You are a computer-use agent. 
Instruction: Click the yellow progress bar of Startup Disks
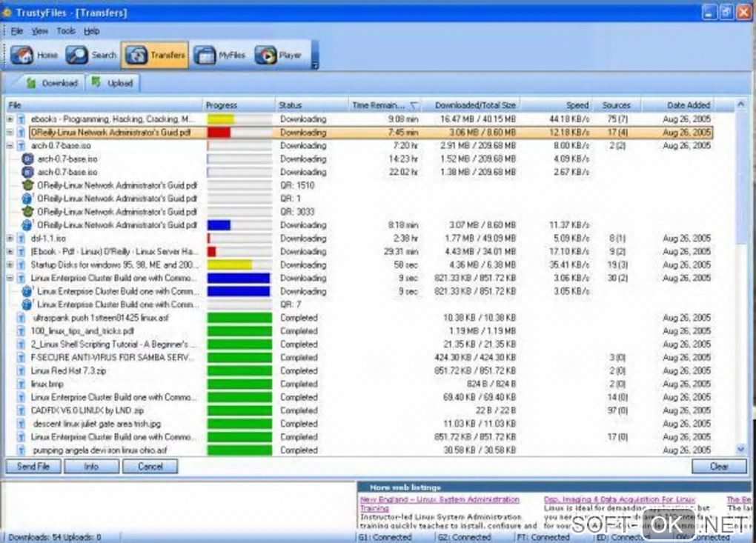tap(230, 264)
